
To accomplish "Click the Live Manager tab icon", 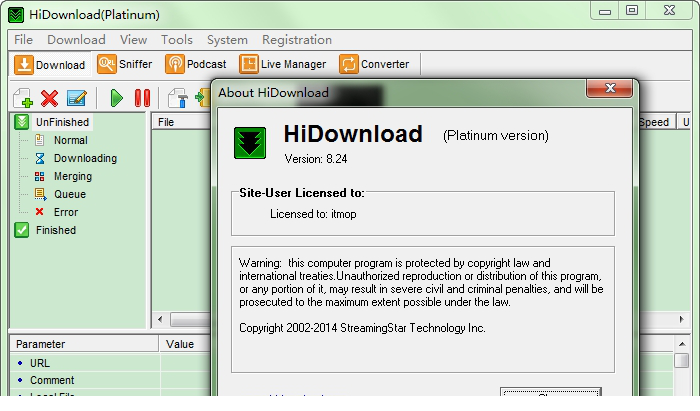I will click(249, 64).
